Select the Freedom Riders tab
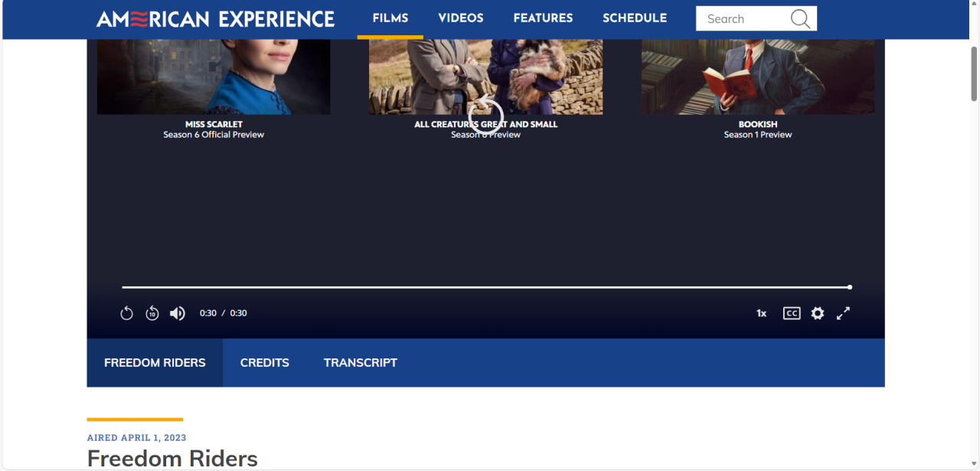980x471 pixels. coord(155,363)
